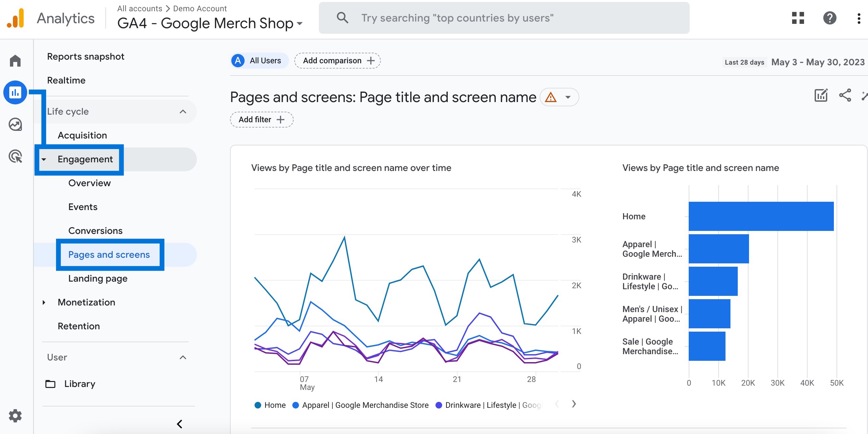868x434 pixels.
Task: Click the help question mark icon
Action: pos(829,18)
